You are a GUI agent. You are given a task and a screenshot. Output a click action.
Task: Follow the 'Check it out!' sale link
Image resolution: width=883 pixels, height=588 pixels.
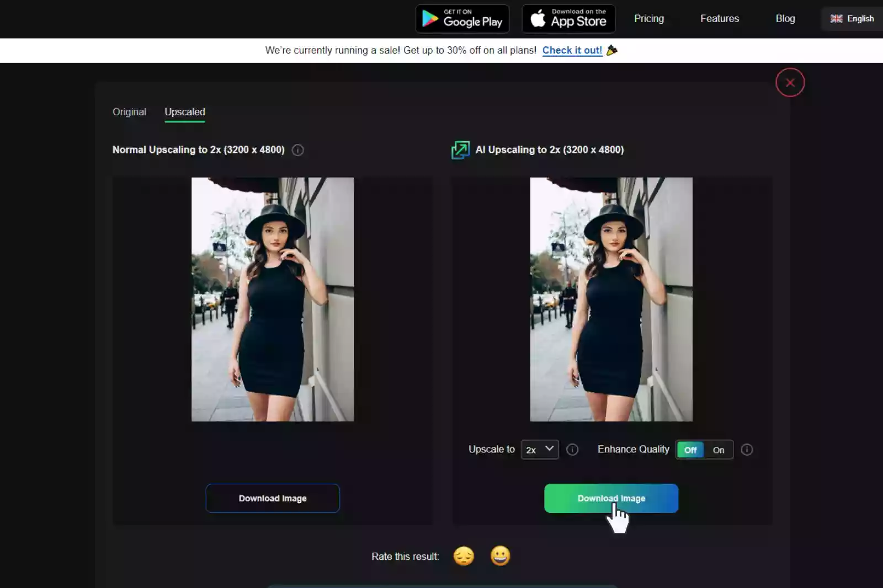[x=572, y=50]
